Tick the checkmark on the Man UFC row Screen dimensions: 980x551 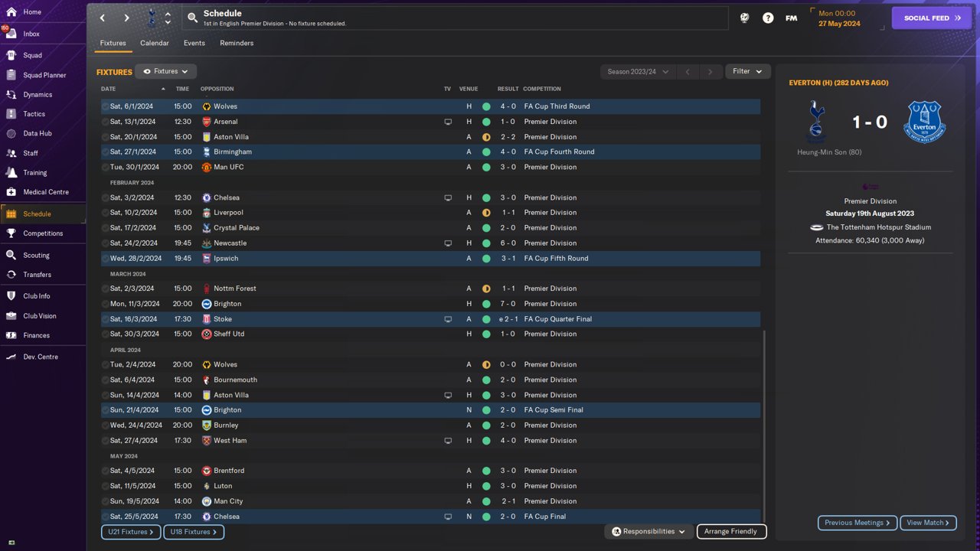click(x=105, y=167)
